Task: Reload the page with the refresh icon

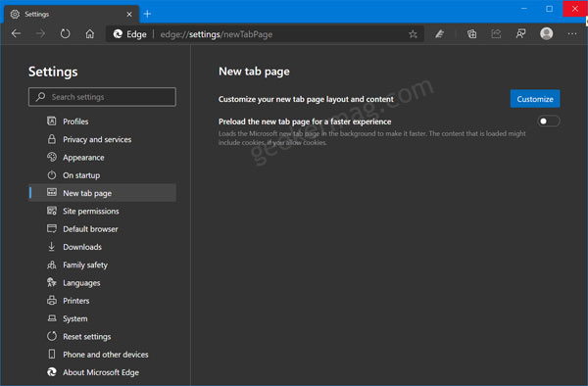Action: pyautogui.click(x=66, y=34)
